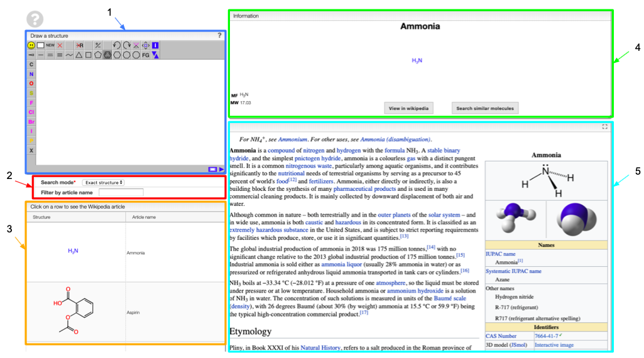This screenshot has width=644, height=358.
Task: Click the space-filling ammonia model thumbnail
Action: [577, 219]
